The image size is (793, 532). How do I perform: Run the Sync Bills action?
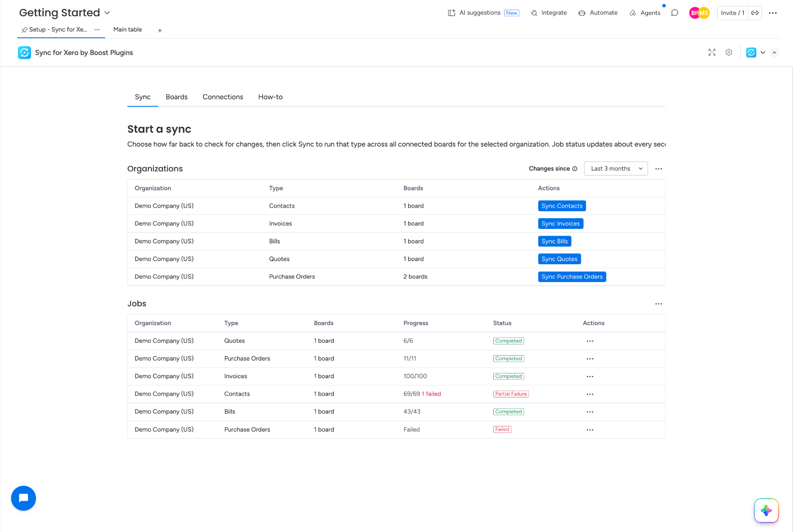[554, 241]
